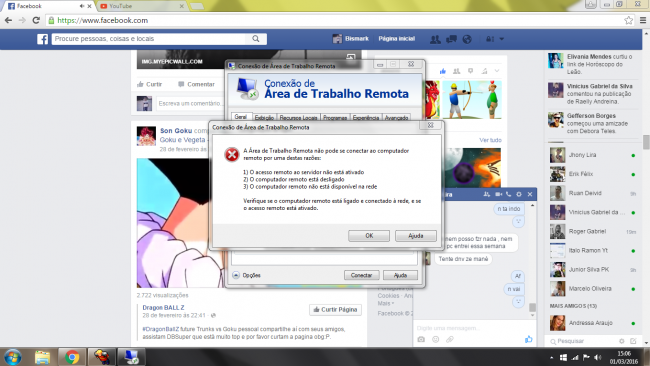This screenshot has height=366, width=650.
Task: Open chat with Marcelo Oliveira
Action: (x=593, y=288)
